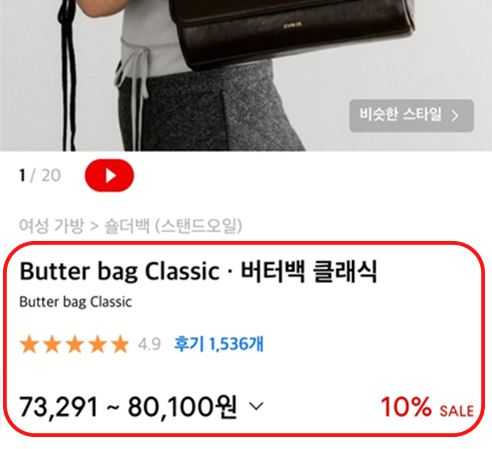Click the breadcrumb separator arrow
Screen dimensions: 492x449
coord(94,226)
